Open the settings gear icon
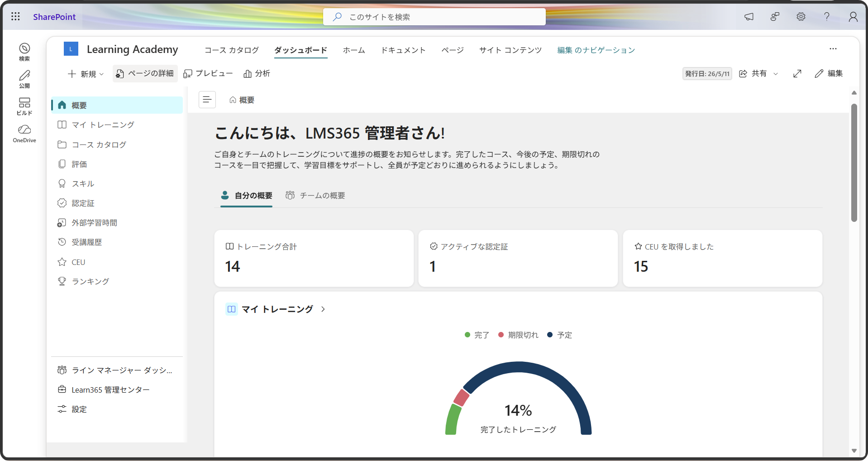Screen dimensions: 868x461 tap(801, 17)
